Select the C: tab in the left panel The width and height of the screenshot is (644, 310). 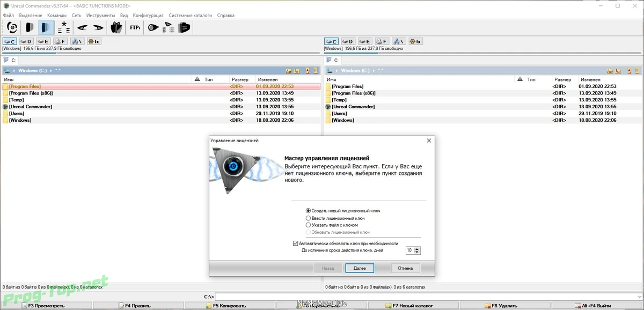(x=10, y=61)
